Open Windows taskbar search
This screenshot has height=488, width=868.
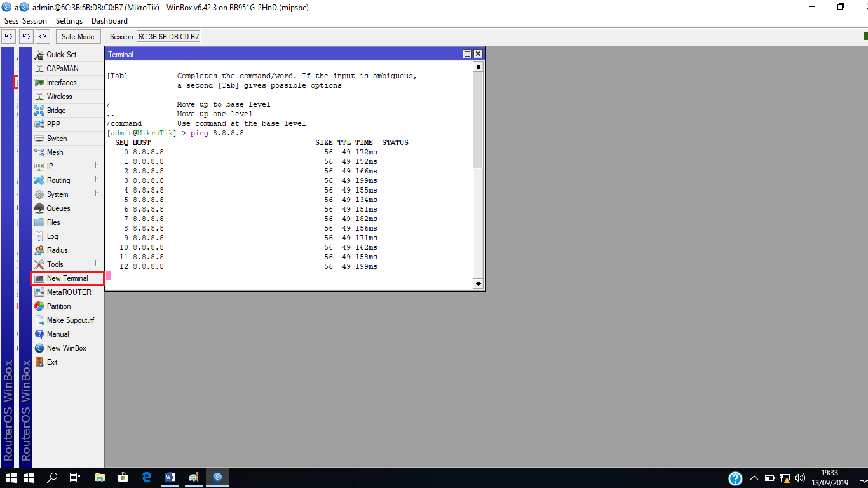[x=53, y=478]
